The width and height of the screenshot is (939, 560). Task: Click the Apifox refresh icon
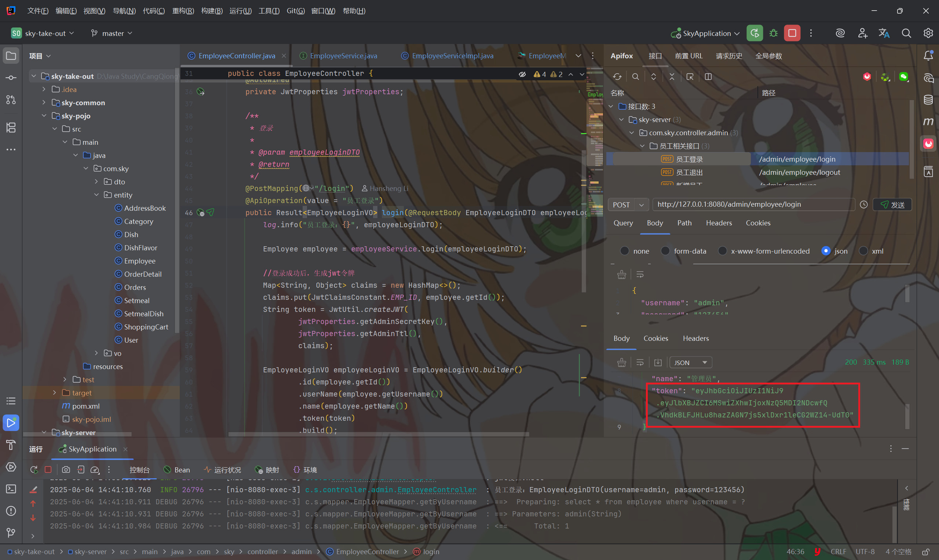click(x=617, y=77)
